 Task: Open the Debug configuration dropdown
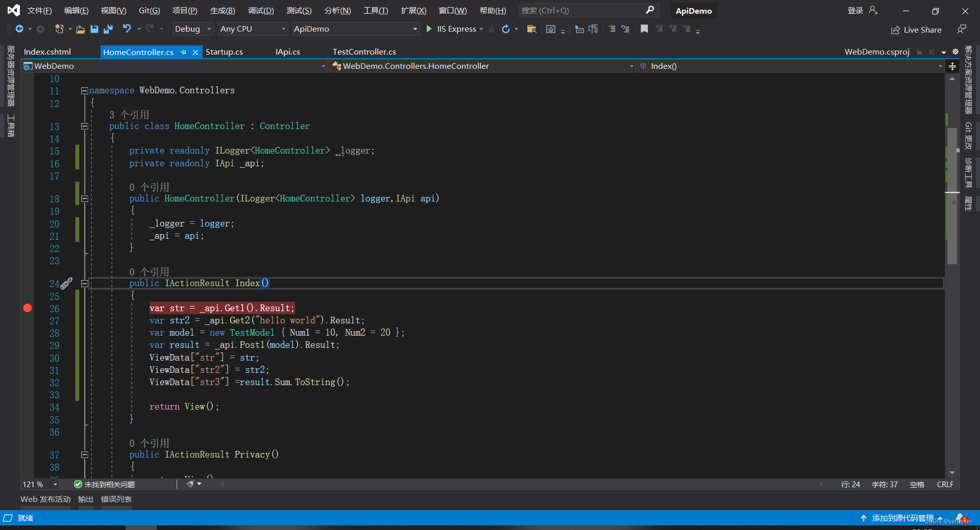pos(193,29)
